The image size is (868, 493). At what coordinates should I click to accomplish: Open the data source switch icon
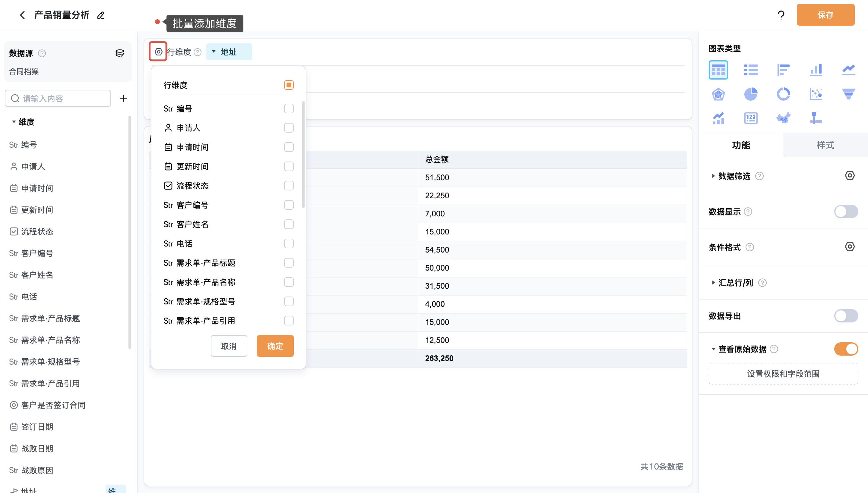(120, 53)
